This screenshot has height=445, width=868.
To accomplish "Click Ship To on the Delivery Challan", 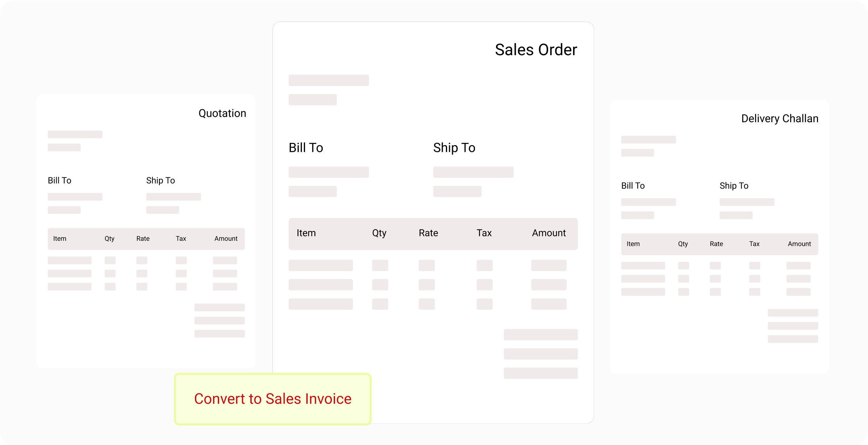I will pos(734,186).
